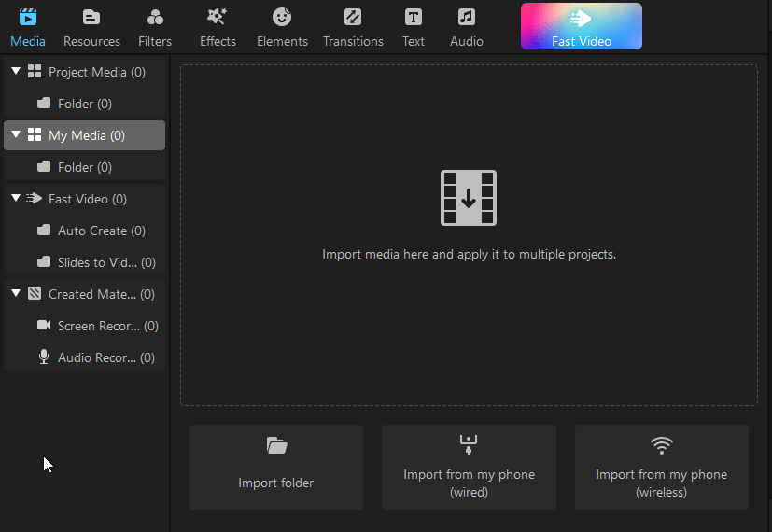Screen dimensions: 772x532
Task: Click 'Import media here' text
Action: (469, 255)
